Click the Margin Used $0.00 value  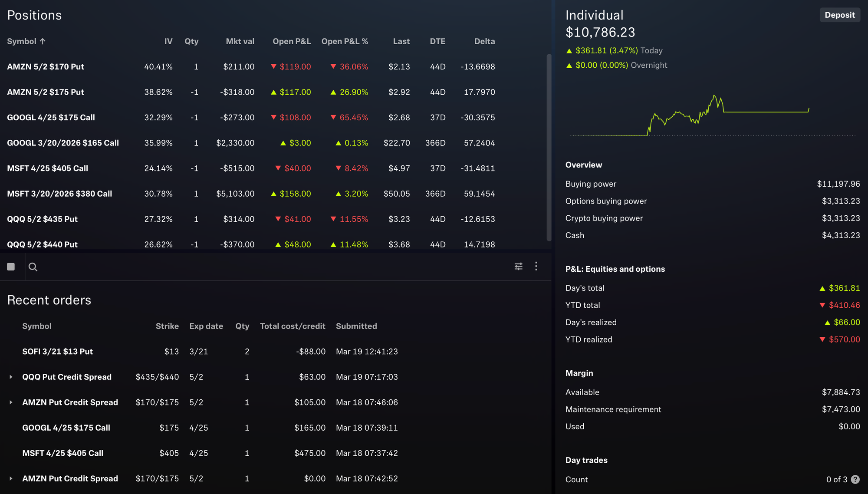click(849, 426)
